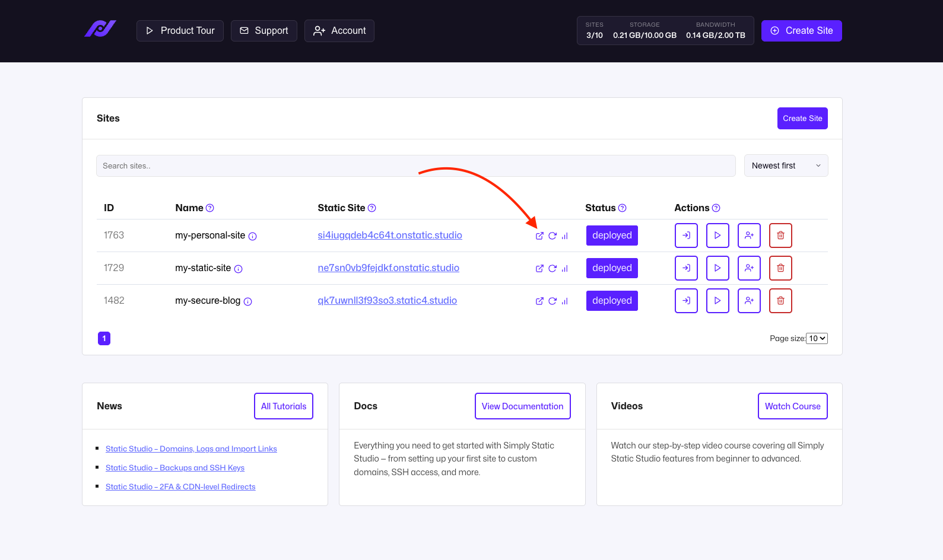This screenshot has height=560, width=943.
Task: Open ne7sn0vb9fejdkf.onstatic.studio link
Action: coord(388,268)
